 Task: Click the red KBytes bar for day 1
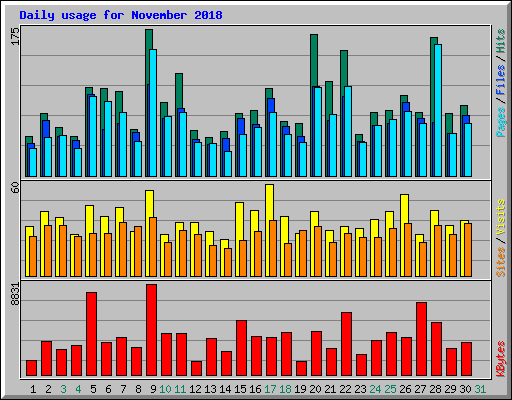(31, 368)
